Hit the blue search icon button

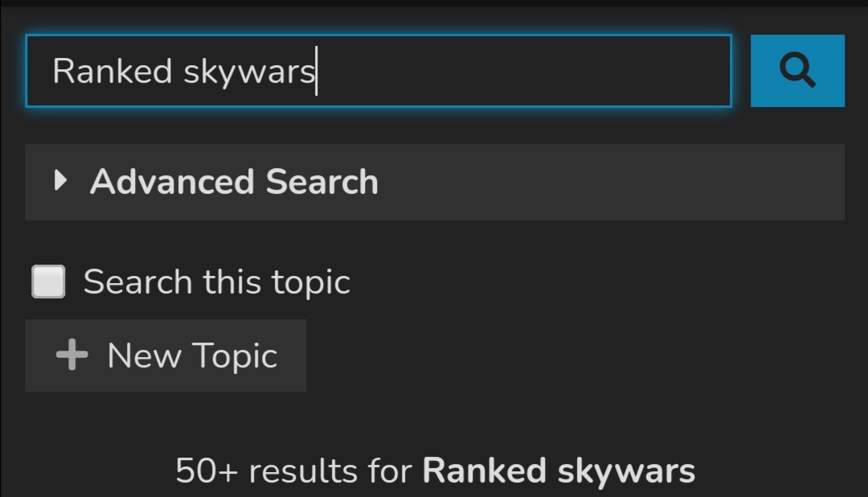pyautogui.click(x=797, y=70)
